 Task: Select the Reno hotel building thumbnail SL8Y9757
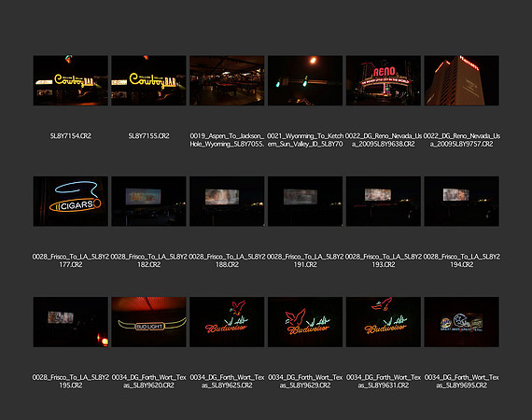click(461, 80)
